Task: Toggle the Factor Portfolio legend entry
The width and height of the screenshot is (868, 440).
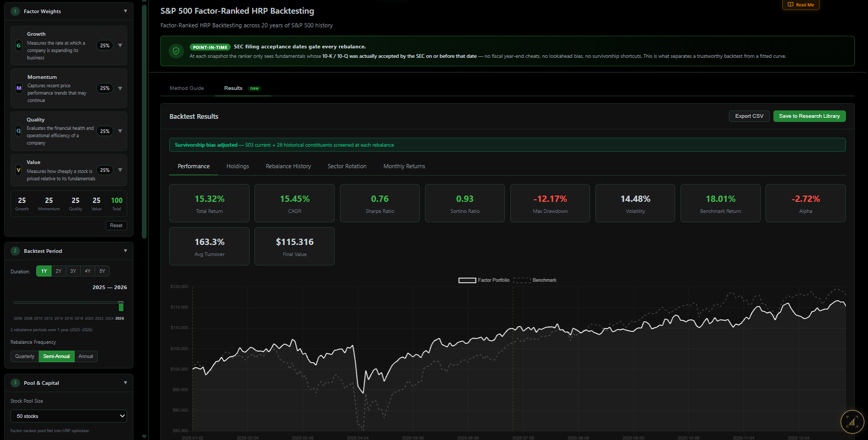Action: [x=484, y=280]
